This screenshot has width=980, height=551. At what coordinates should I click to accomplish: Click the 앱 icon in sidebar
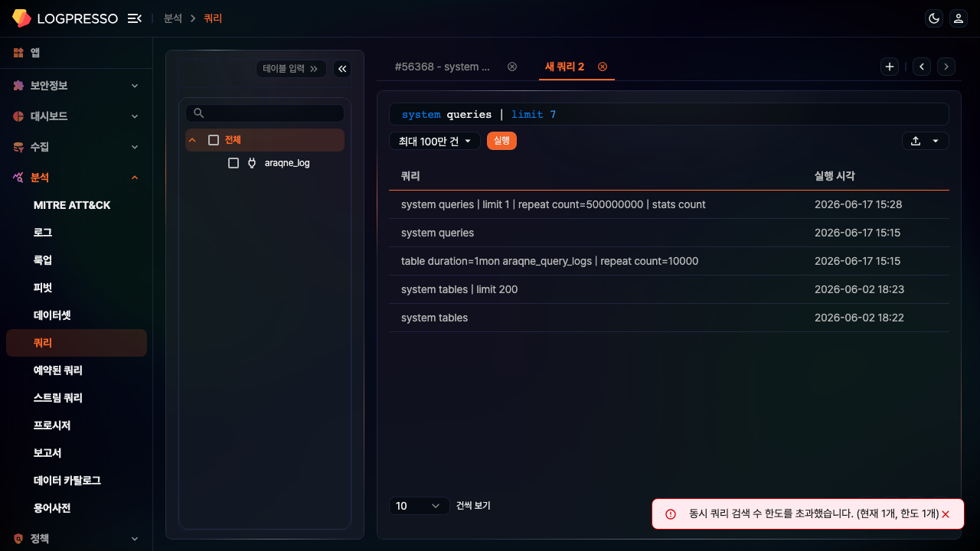pyautogui.click(x=18, y=53)
